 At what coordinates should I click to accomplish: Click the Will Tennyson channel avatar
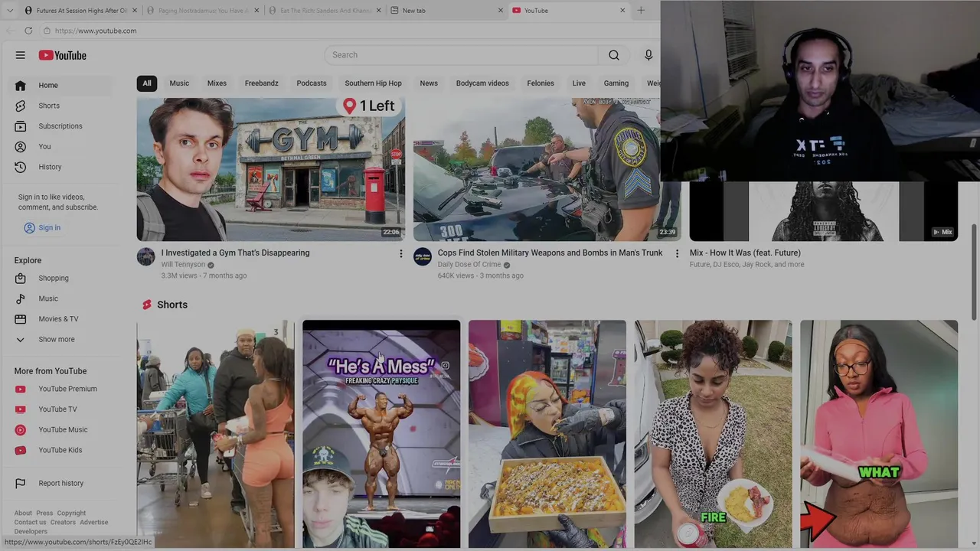tap(146, 256)
